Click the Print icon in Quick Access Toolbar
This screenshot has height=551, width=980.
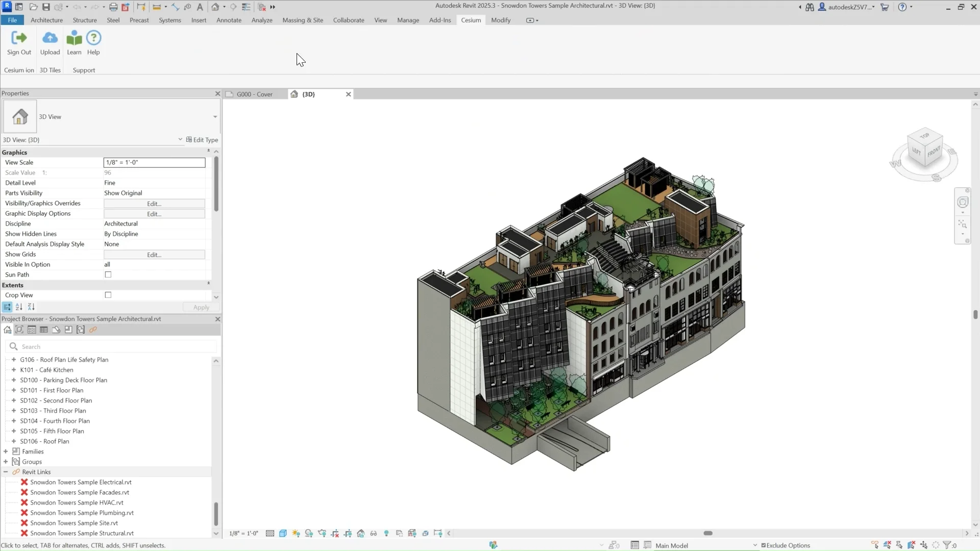pos(113,7)
